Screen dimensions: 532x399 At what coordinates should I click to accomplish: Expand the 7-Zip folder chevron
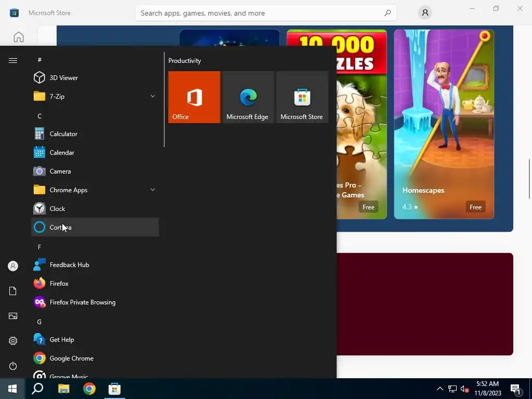point(153,96)
